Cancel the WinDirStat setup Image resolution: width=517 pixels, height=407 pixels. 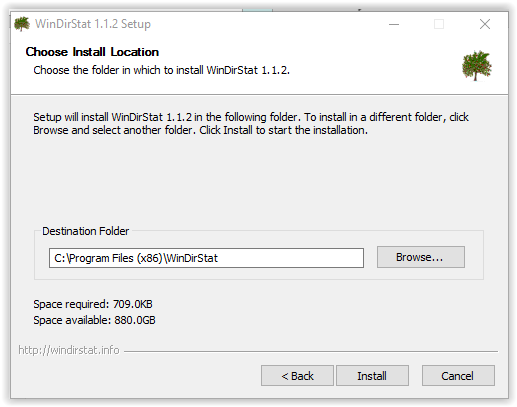[x=458, y=376]
